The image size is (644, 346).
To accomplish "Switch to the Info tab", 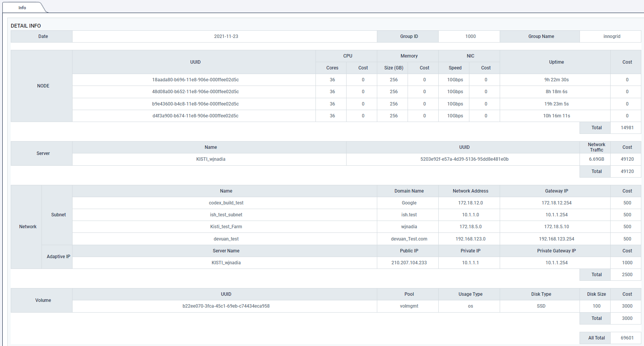I will coord(22,8).
